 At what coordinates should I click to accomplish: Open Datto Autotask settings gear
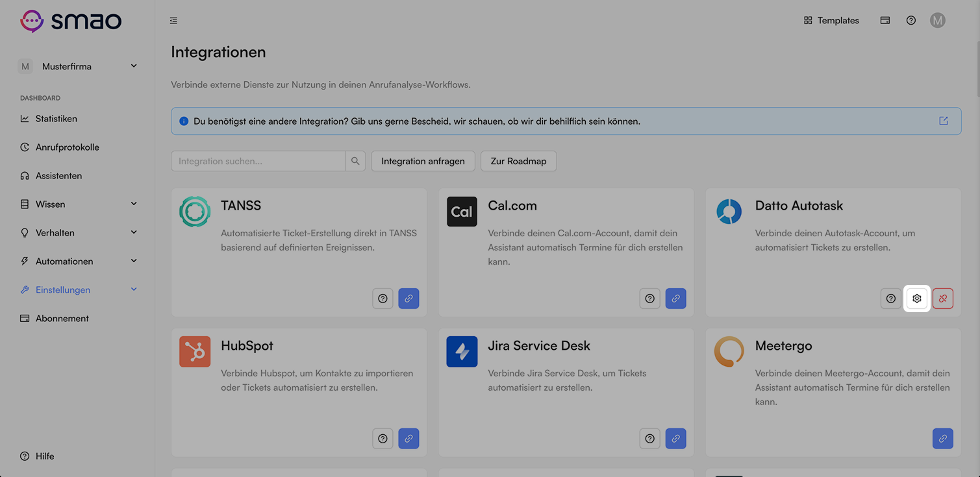(x=916, y=299)
